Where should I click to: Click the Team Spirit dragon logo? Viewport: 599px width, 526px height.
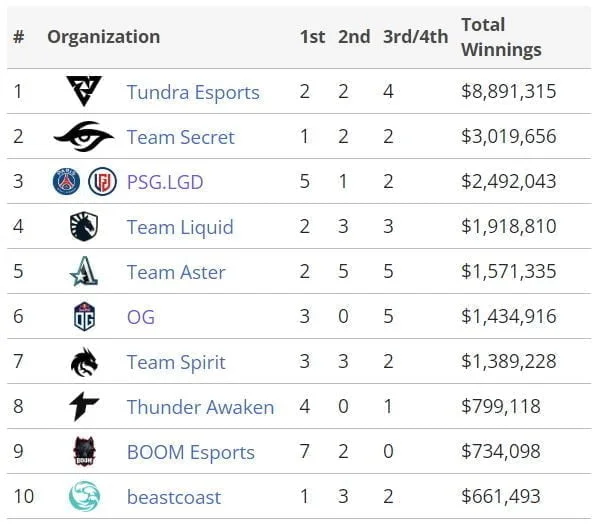(84, 361)
